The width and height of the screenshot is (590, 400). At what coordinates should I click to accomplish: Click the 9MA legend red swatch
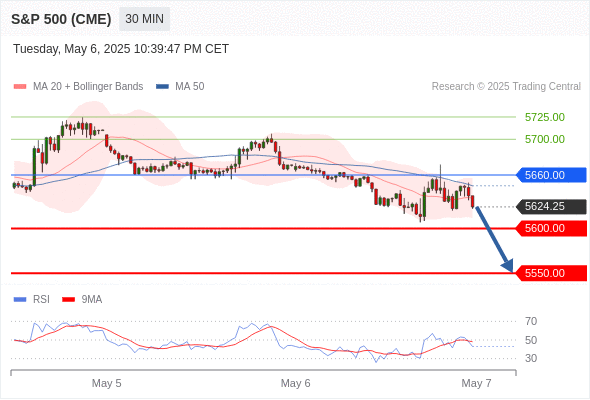(68, 300)
